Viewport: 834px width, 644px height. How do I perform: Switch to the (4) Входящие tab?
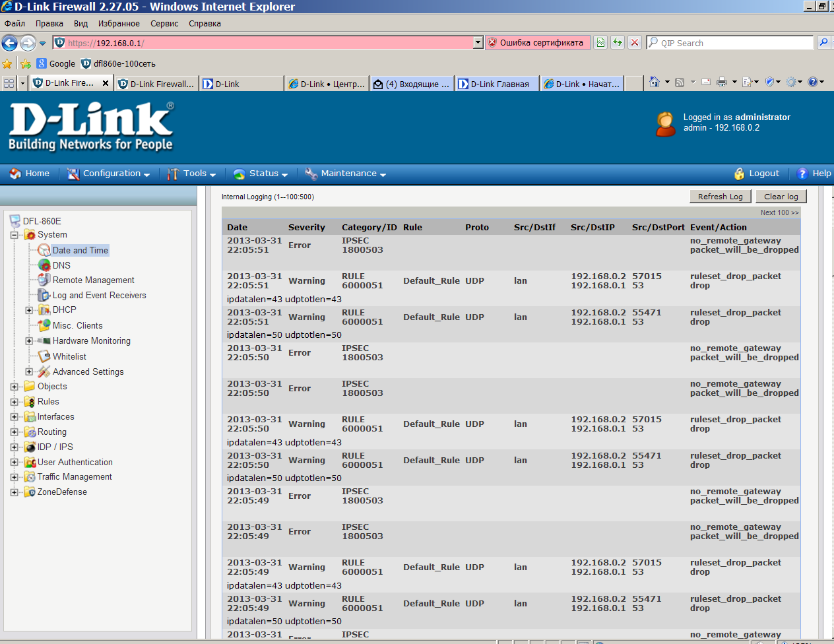(x=412, y=84)
